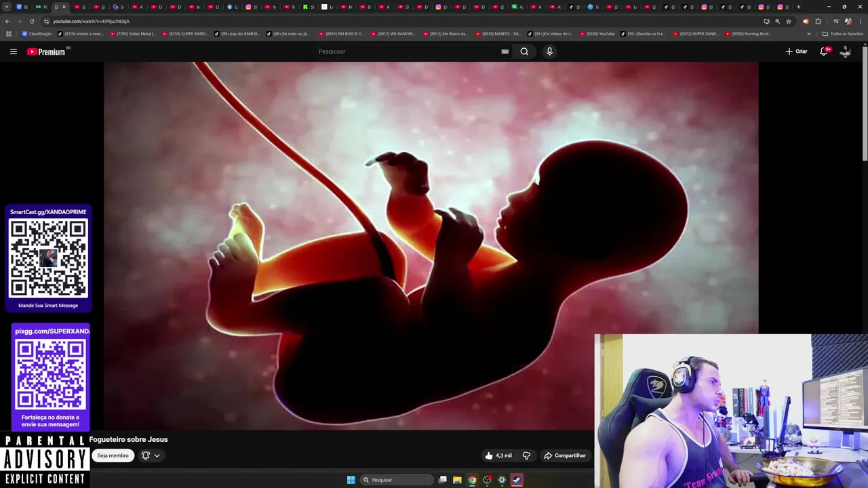Screen dimensions: 868x488
Task: Open the (99+)Xandão vs Fra bookmark
Action: pyautogui.click(x=643, y=34)
